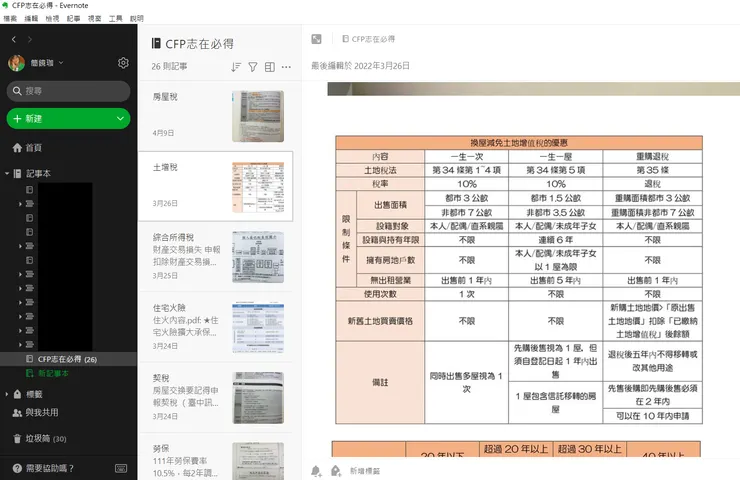Open 與我共用 shared section
The image size is (740, 480).
click(35, 413)
